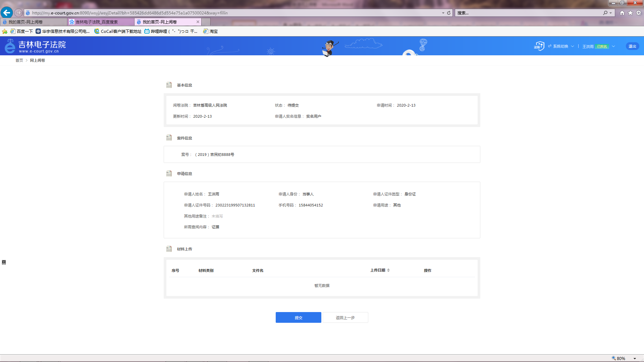Open the favorites star icon
Screen dimensions: 644x362
(x=630, y=13)
